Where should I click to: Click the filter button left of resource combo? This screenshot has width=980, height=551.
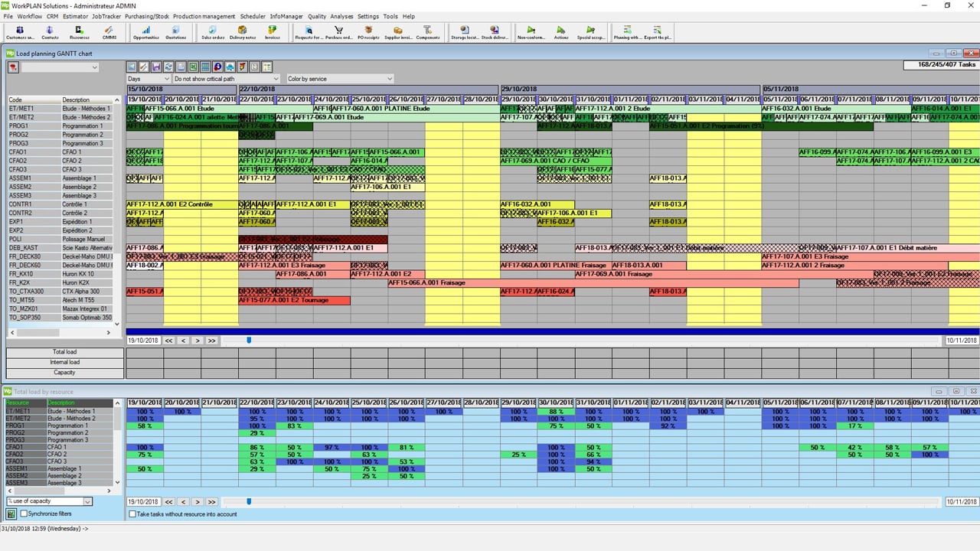coord(13,67)
